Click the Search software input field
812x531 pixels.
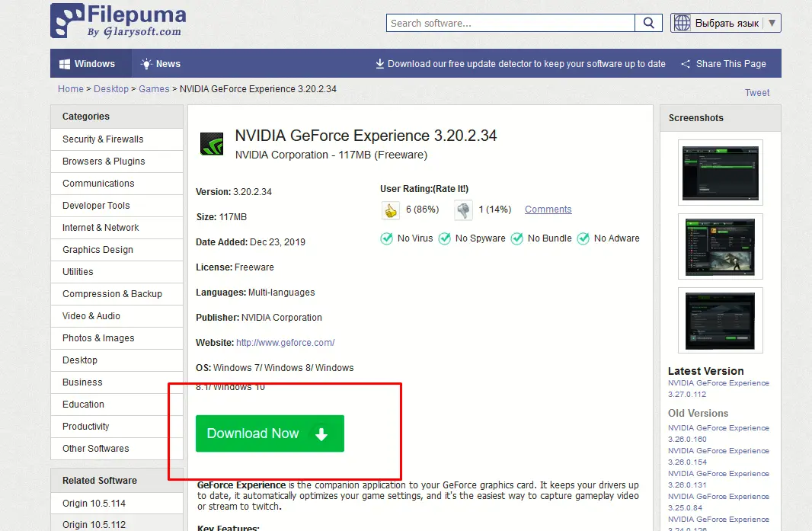tap(510, 24)
